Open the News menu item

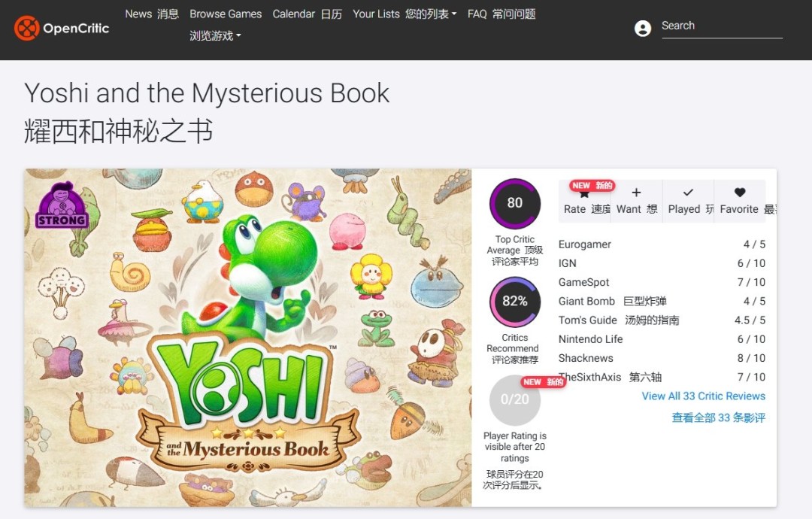pos(152,14)
